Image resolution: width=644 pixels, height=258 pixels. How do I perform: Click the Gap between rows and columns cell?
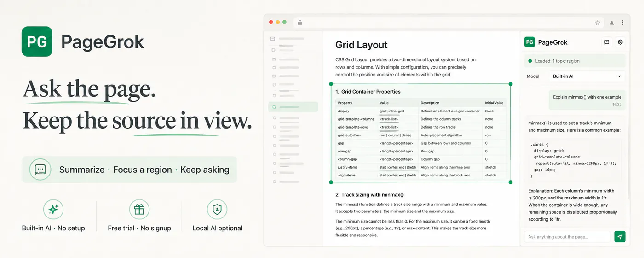pyautogui.click(x=445, y=143)
